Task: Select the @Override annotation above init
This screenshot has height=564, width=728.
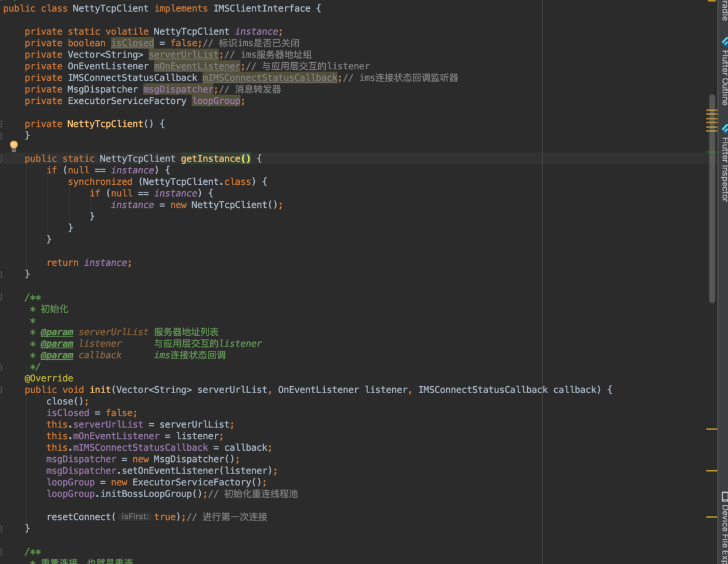Action: pyautogui.click(x=49, y=378)
